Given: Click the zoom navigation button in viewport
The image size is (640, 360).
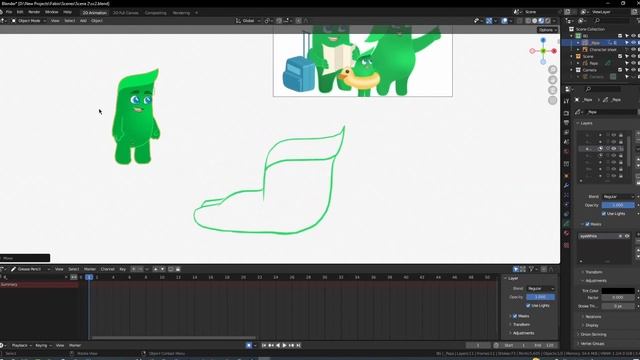Looking at the screenshot, I should tap(553, 70).
